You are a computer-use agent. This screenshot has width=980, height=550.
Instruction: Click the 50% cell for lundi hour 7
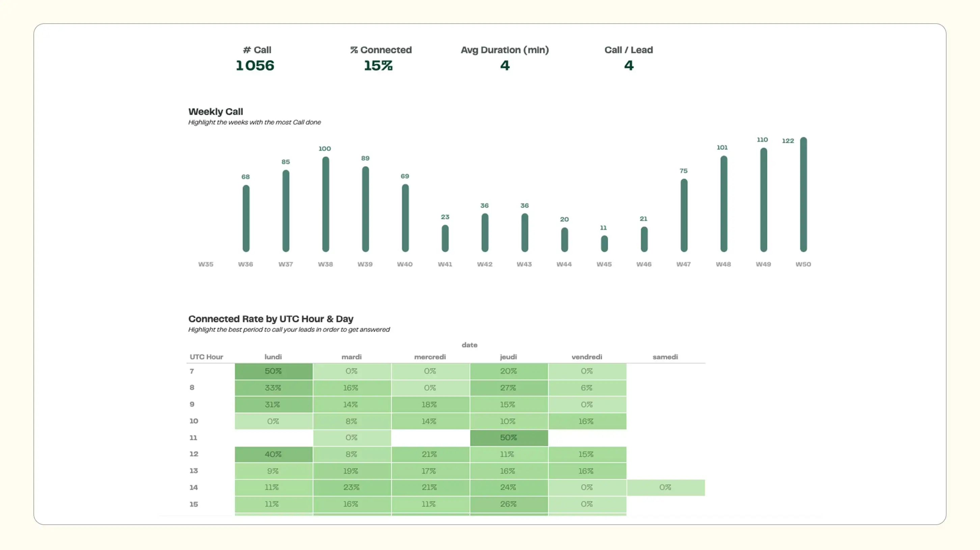click(x=273, y=371)
